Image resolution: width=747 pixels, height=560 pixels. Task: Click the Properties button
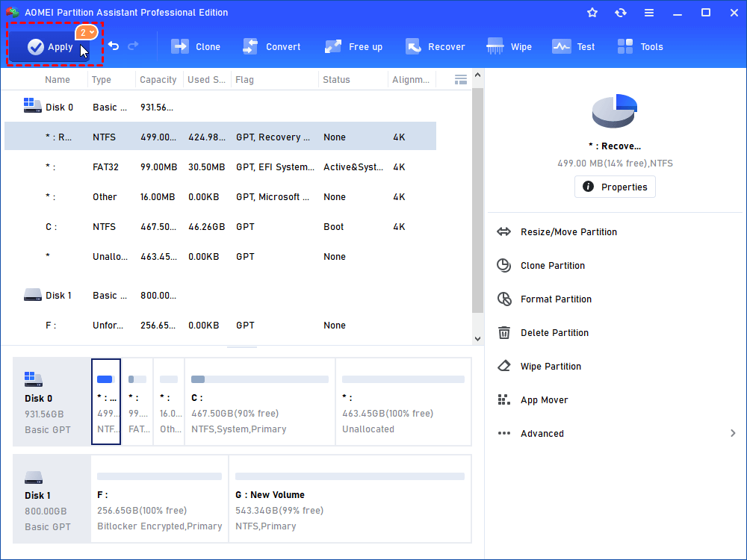click(615, 187)
